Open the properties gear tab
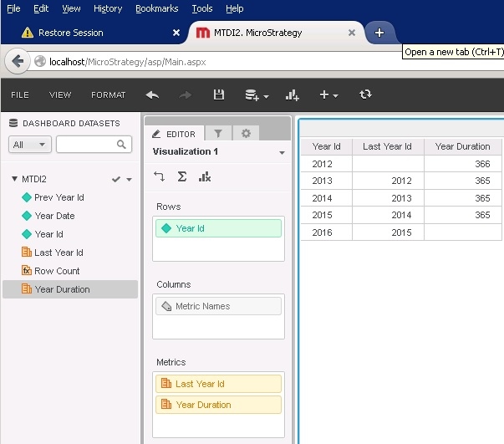Image resolution: width=504 pixels, height=444 pixels. (246, 133)
